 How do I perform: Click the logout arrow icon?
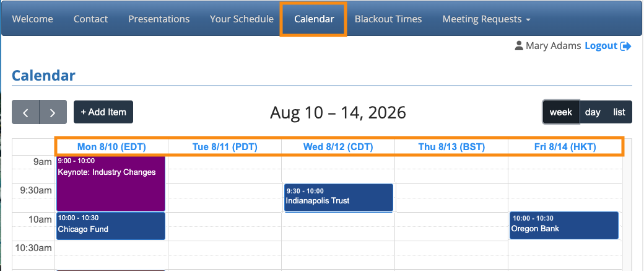coord(626,46)
